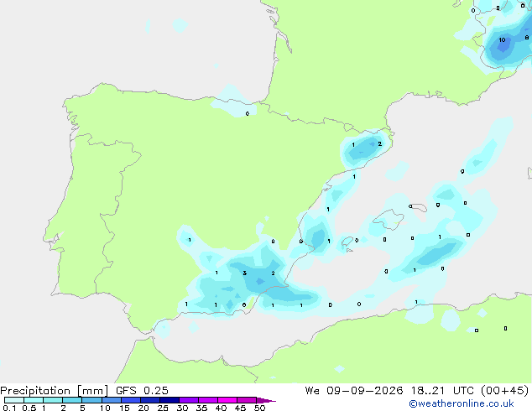
Task: Open the weatheronline.co.uk copyright link
Action: click(x=462, y=403)
